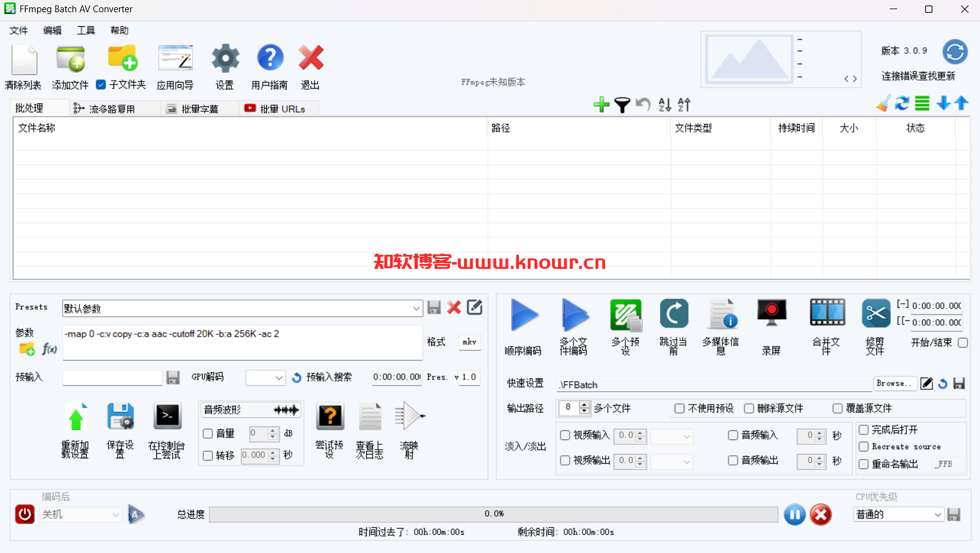The height and width of the screenshot is (553, 980).
Task: Click the 修剪文件 trim scissors icon
Action: click(876, 314)
